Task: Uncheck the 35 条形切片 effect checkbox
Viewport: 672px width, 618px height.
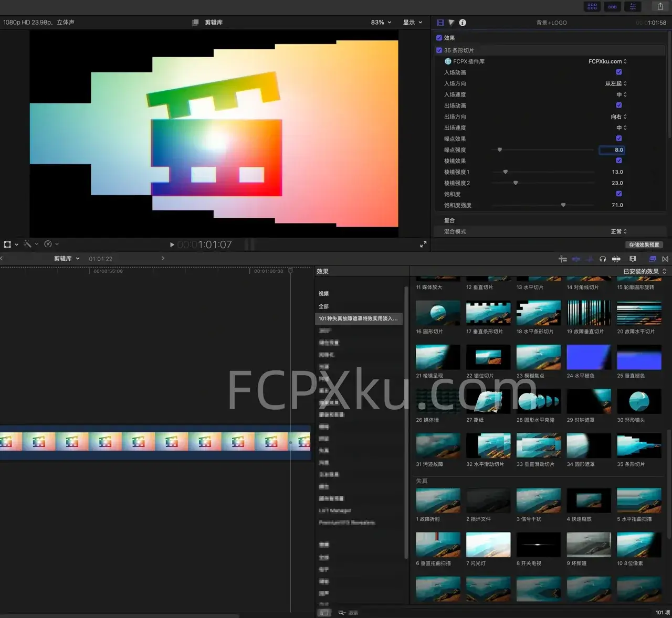Action: [439, 50]
